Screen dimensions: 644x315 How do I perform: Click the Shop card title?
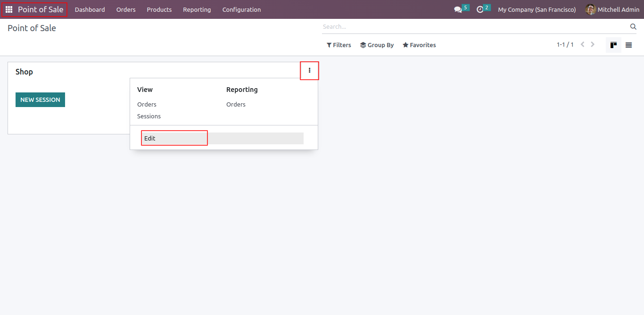(24, 72)
